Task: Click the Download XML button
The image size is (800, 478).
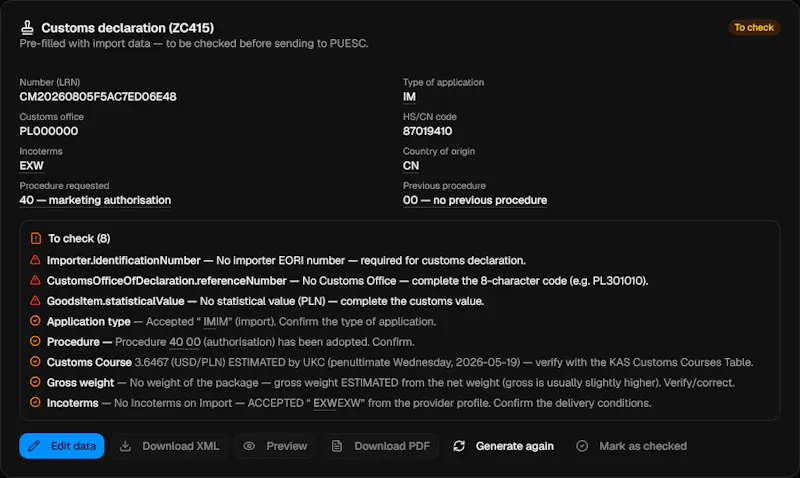Action: (x=169, y=446)
